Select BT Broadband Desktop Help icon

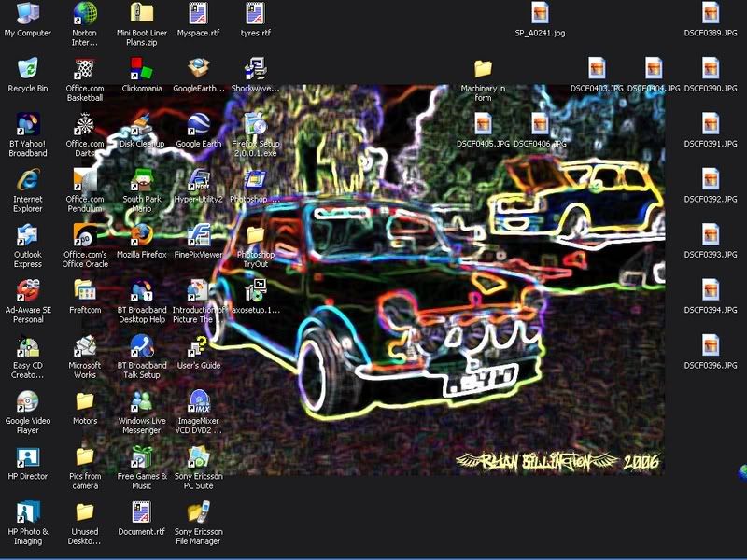tap(142, 290)
